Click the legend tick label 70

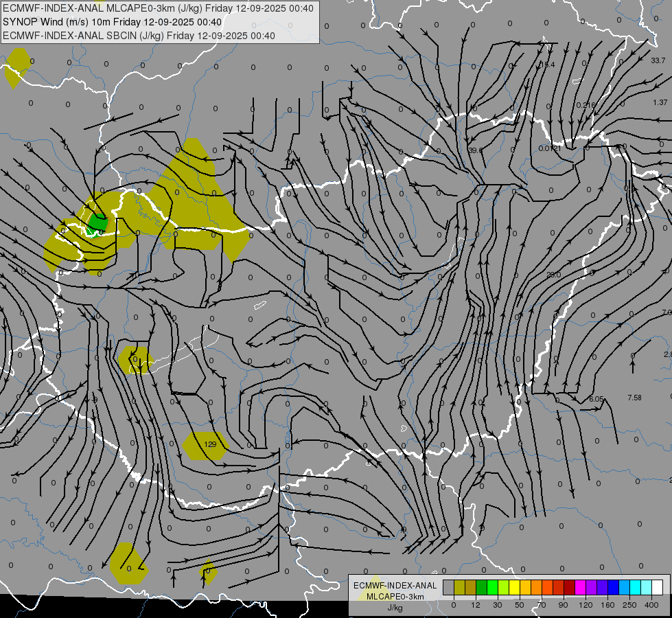[542, 605]
